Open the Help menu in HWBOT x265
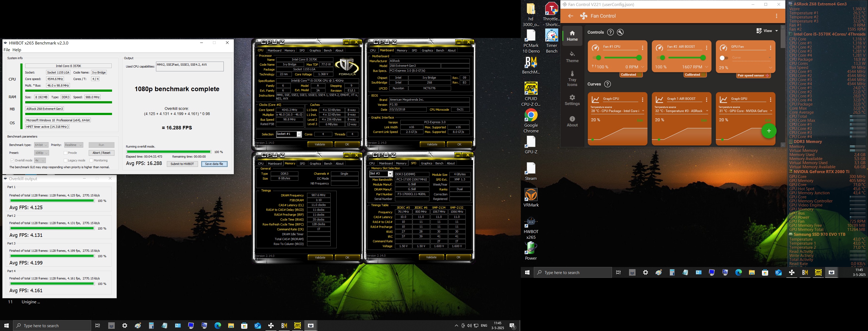This screenshot has width=868, height=331. coord(17,50)
